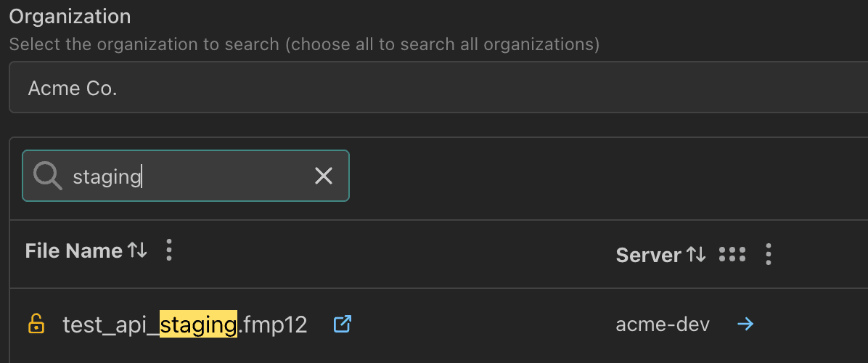Click the File Name column header
The width and height of the screenshot is (868, 363).
[73, 251]
